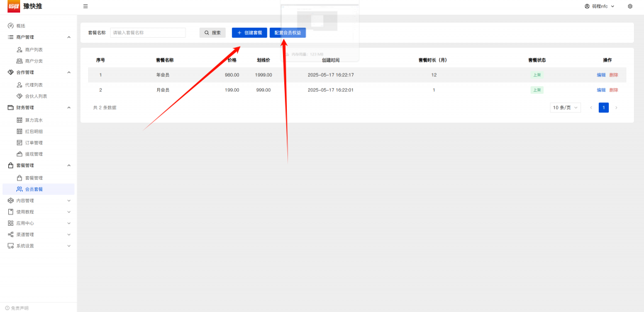Open the 码程nfc user account dropdown

[x=599, y=6]
